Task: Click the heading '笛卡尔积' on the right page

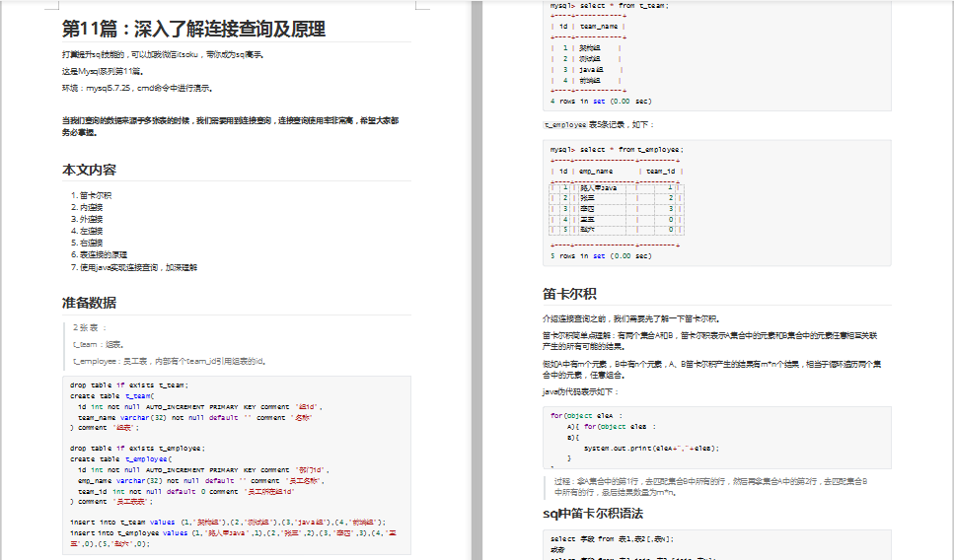Action: 569,294
